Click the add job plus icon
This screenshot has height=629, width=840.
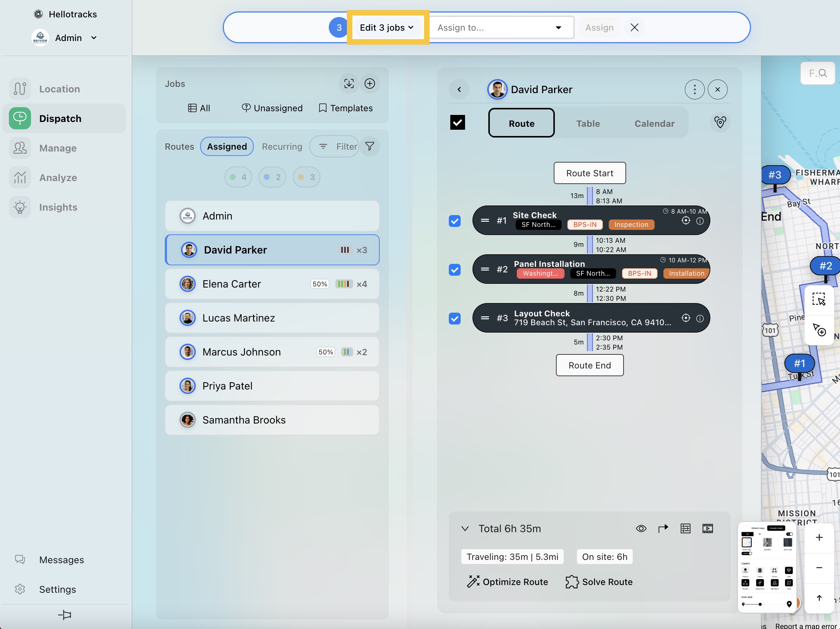pyautogui.click(x=369, y=84)
